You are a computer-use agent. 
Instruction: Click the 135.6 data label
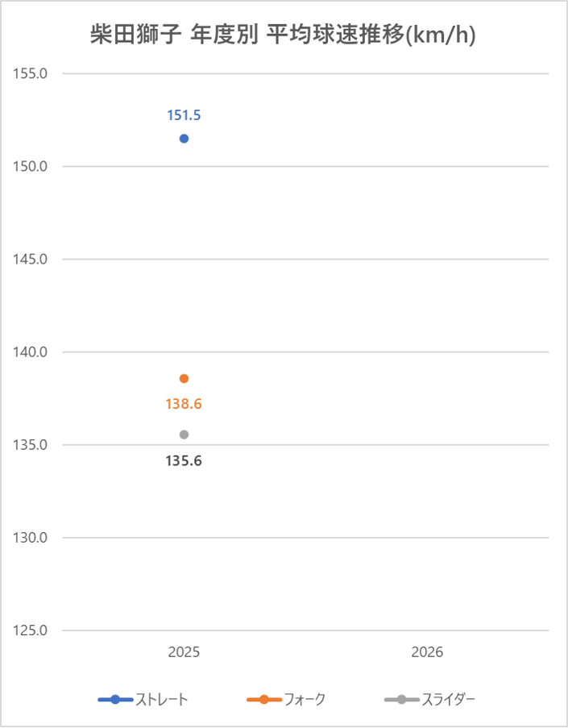point(184,461)
